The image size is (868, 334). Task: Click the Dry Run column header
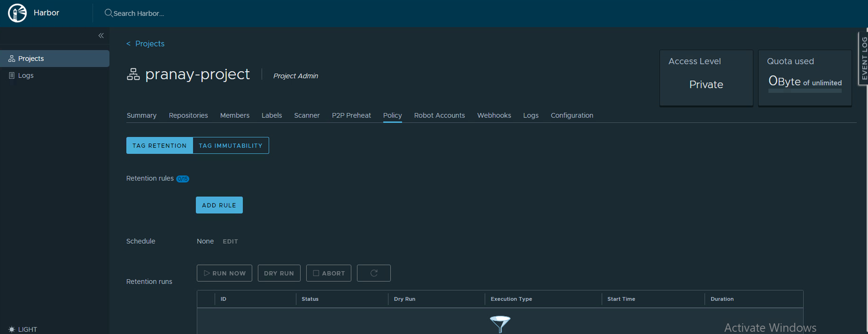(x=405, y=299)
